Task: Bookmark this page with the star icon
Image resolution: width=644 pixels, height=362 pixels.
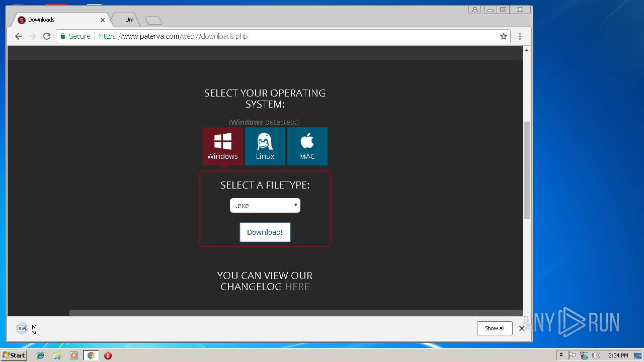Action: coord(503,36)
